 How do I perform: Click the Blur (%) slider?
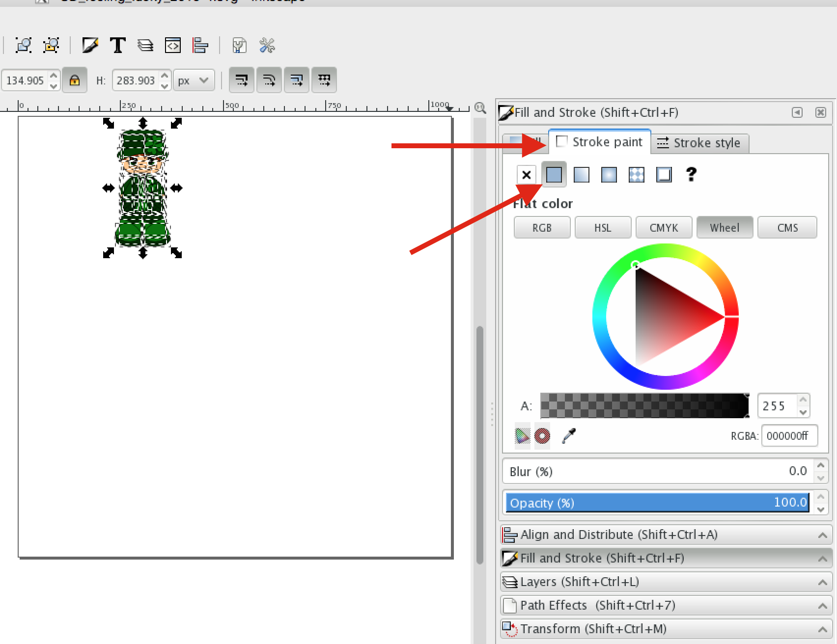pos(658,471)
